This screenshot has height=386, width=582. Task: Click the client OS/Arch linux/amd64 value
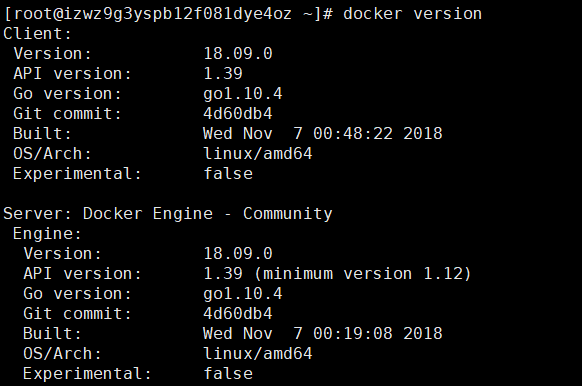pyautogui.click(x=258, y=154)
